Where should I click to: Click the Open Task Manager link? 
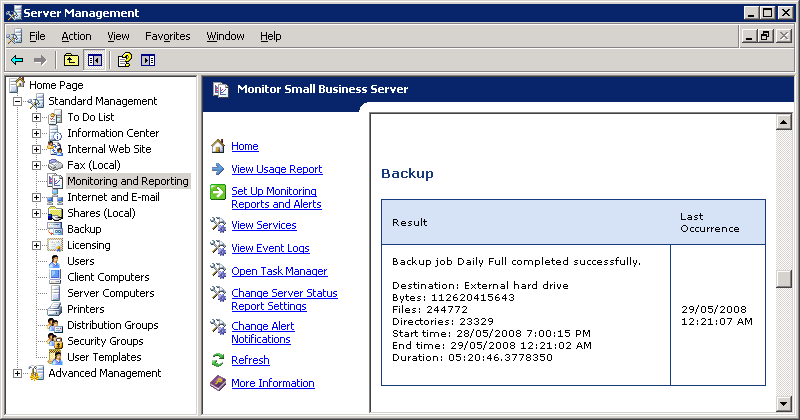[x=279, y=271]
